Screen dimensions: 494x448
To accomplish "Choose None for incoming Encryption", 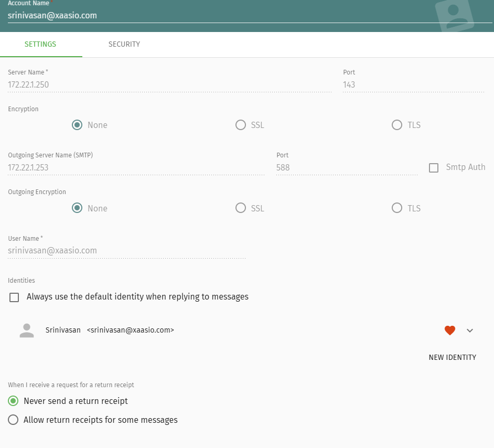I will point(77,125).
